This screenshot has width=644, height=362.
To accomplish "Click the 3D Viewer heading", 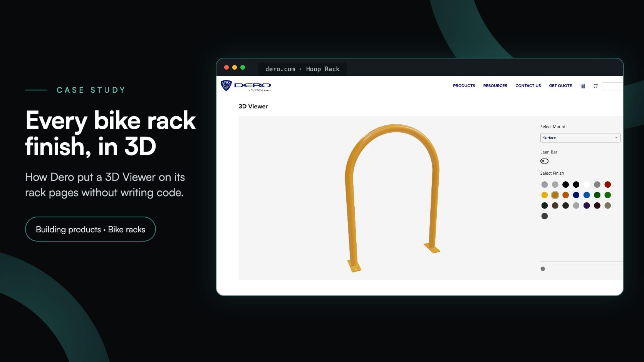I will [x=253, y=107].
